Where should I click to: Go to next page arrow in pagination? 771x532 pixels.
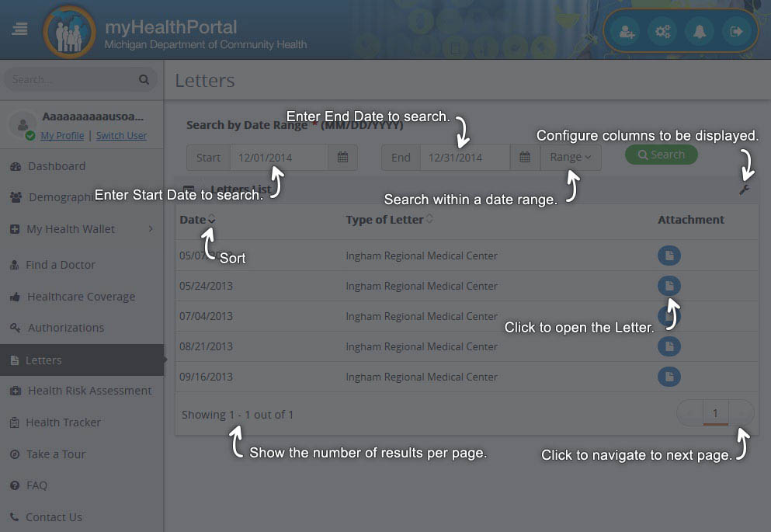(x=741, y=413)
